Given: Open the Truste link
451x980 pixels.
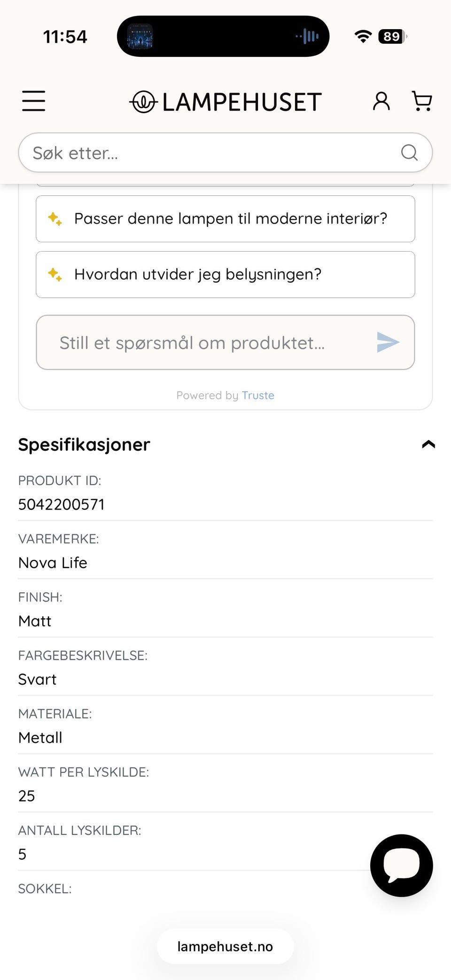Looking at the screenshot, I should 258,395.
